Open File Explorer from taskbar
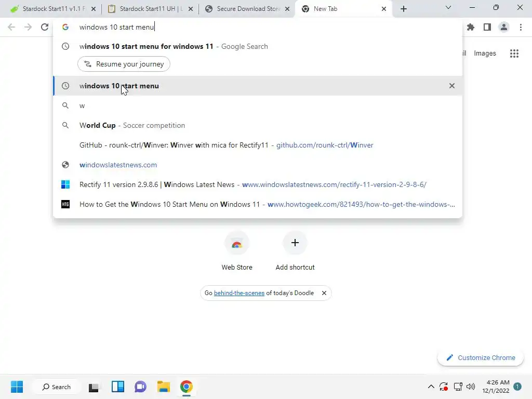The width and height of the screenshot is (532, 399). pyautogui.click(x=164, y=387)
